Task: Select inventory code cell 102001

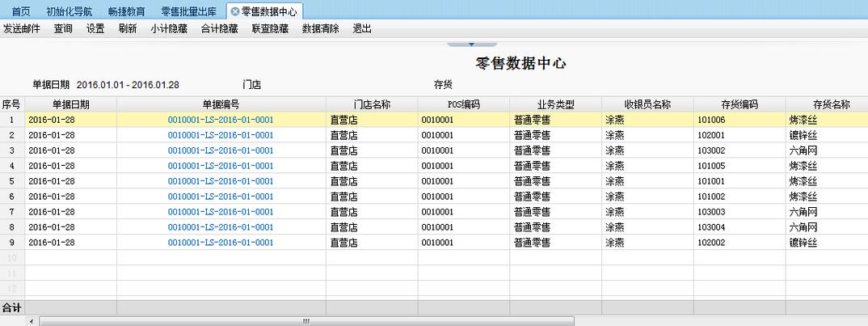Action: pos(739,135)
